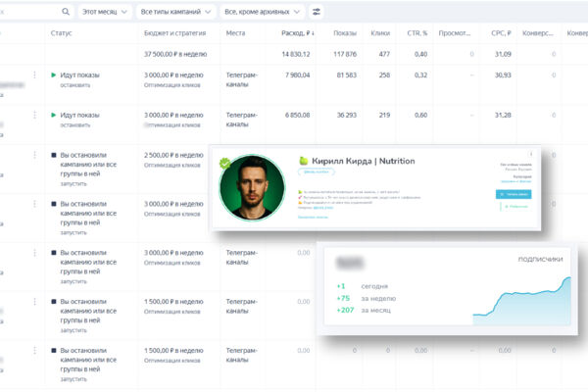Click the round avatar photo on the channel card
Screen dimensions: 588x392
click(x=253, y=187)
